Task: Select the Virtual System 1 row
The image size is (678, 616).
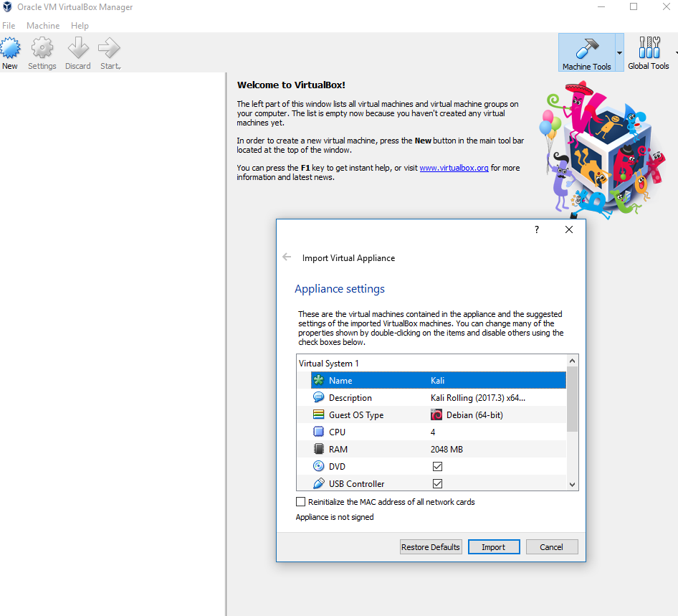Action: click(431, 364)
